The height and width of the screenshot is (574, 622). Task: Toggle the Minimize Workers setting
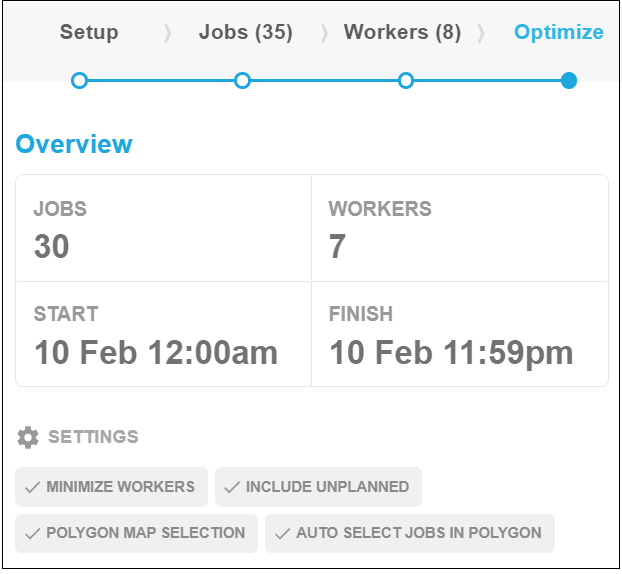[x=111, y=487]
